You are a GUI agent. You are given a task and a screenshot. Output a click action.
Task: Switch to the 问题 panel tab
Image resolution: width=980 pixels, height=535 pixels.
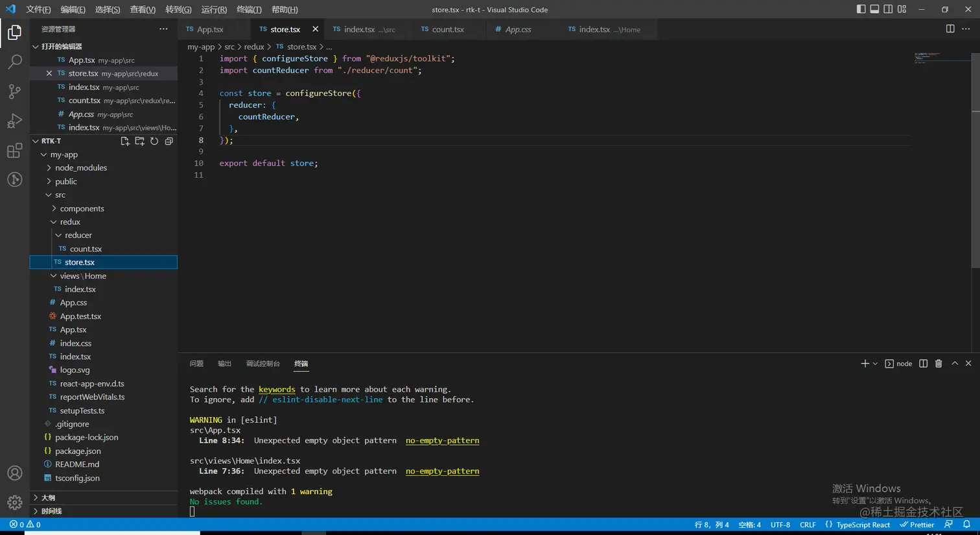point(196,364)
